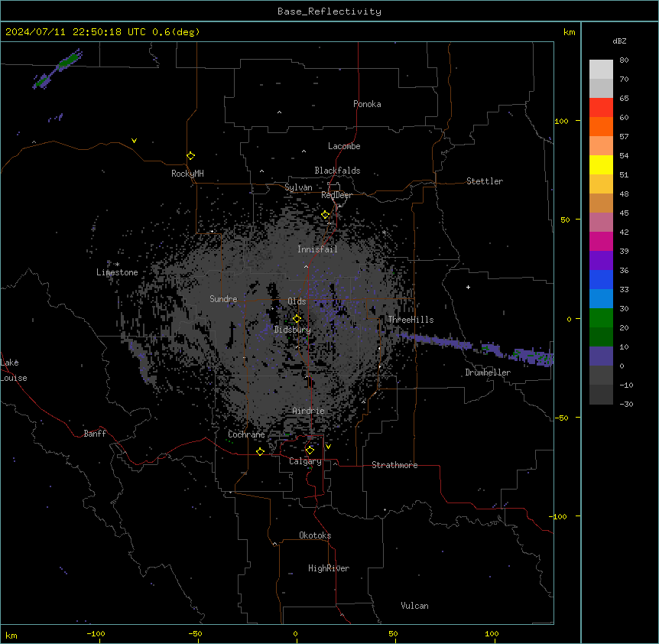Click the Cochrane town label
Viewport: 659px width, 644px height.
(x=246, y=434)
